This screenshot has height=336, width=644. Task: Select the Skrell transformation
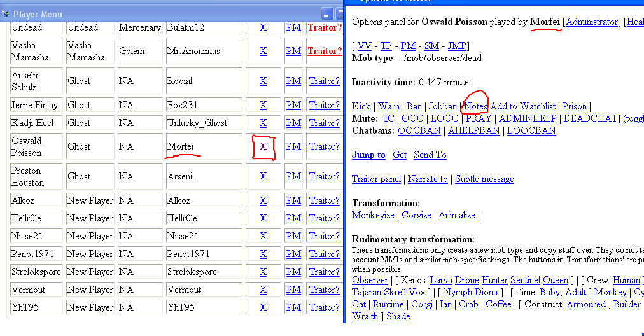[395, 292]
